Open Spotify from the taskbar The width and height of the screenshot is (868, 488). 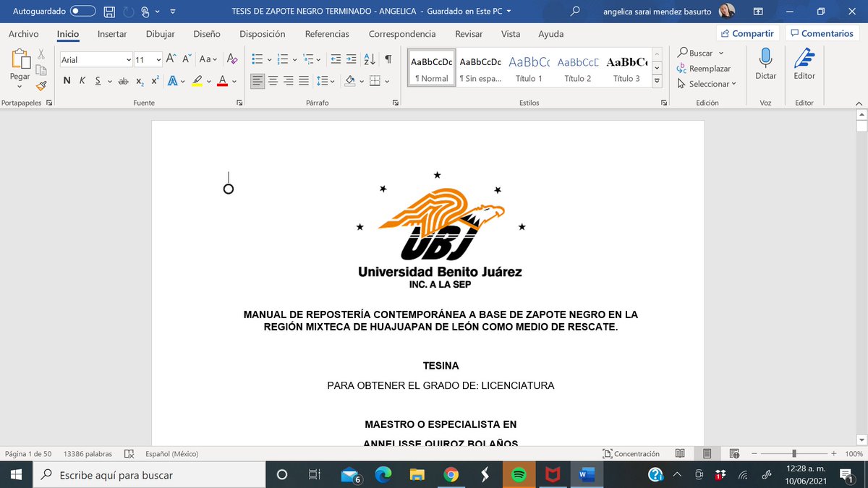[518, 475]
